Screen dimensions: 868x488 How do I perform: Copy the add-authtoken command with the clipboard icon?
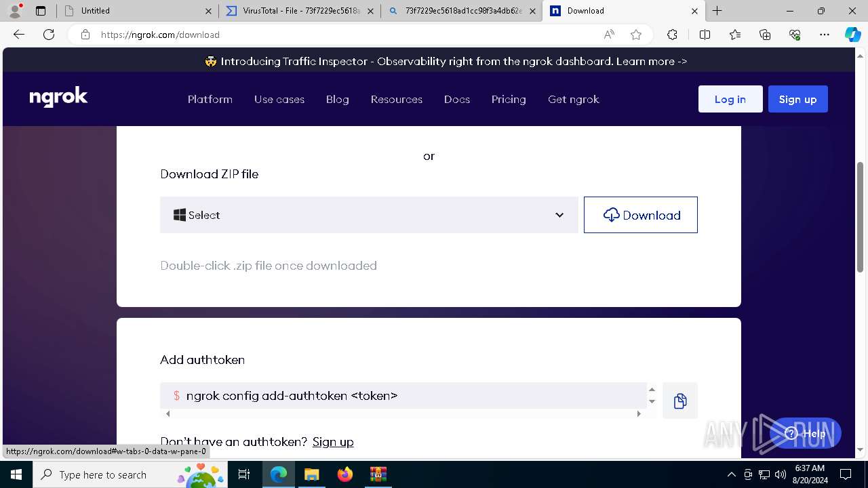click(680, 401)
